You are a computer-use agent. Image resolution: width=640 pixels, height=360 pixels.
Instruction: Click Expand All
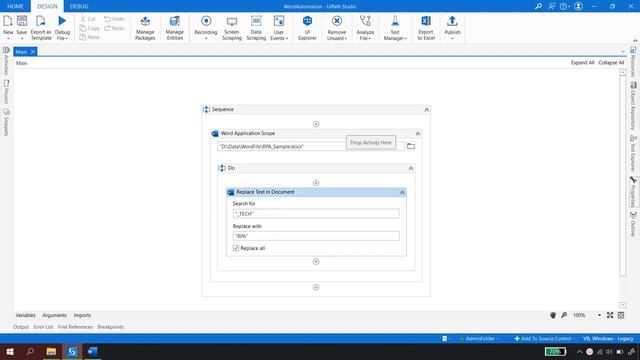(x=582, y=62)
